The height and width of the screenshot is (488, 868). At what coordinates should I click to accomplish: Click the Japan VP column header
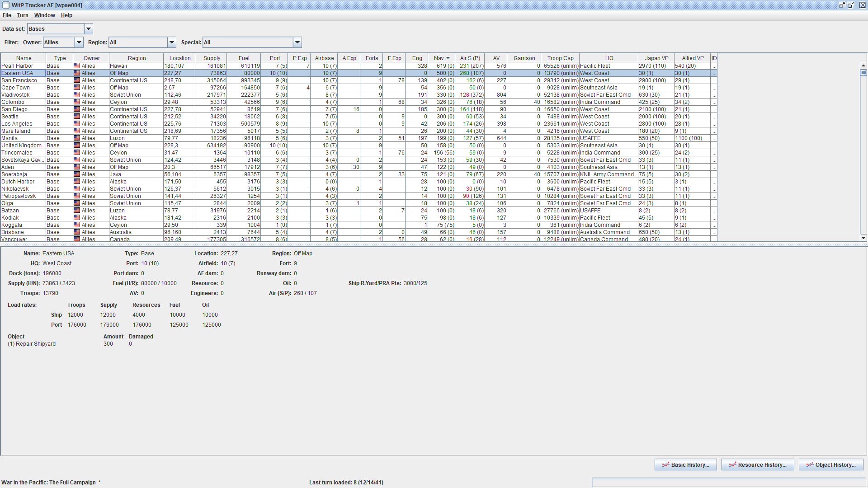[656, 58]
